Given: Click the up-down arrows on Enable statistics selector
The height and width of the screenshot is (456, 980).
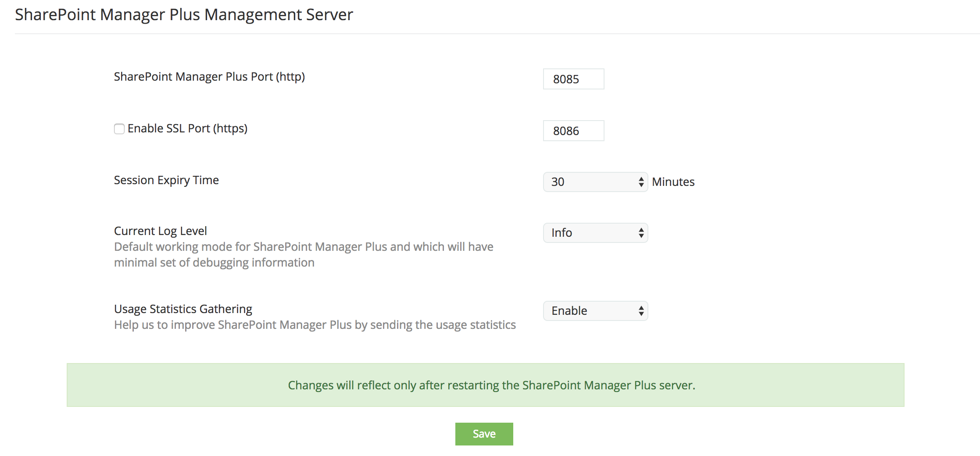Looking at the screenshot, I should click(x=641, y=311).
